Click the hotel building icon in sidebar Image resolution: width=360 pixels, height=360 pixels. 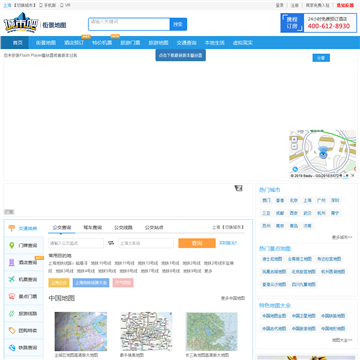click(x=12, y=262)
